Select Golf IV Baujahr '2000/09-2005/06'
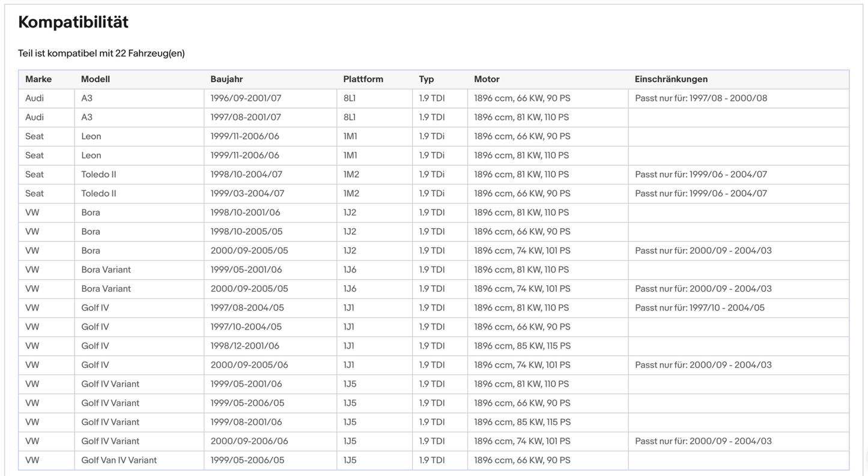Viewport: 868px width, 476px height. [249, 365]
